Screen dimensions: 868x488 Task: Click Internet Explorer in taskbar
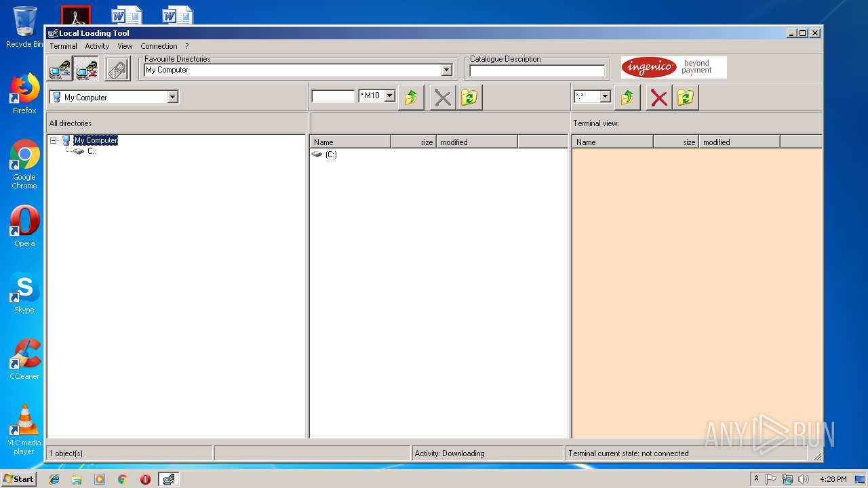54,479
